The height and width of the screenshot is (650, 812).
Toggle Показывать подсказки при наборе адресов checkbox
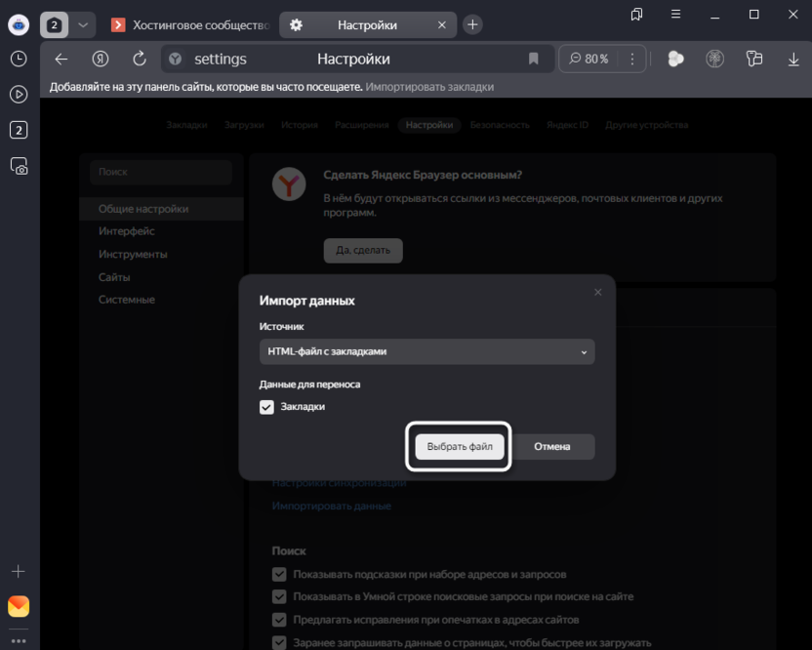[x=279, y=575]
